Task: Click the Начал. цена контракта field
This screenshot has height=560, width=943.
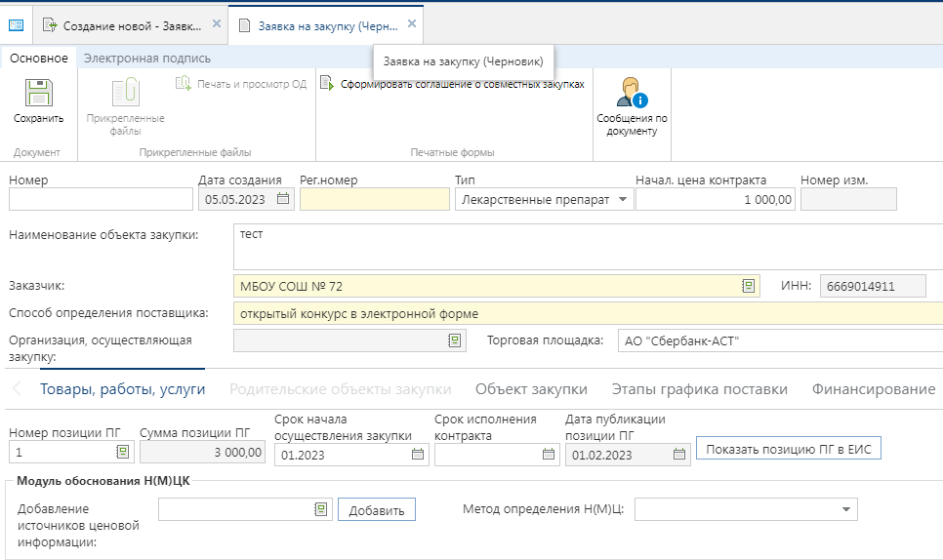Action: pyautogui.click(x=716, y=199)
